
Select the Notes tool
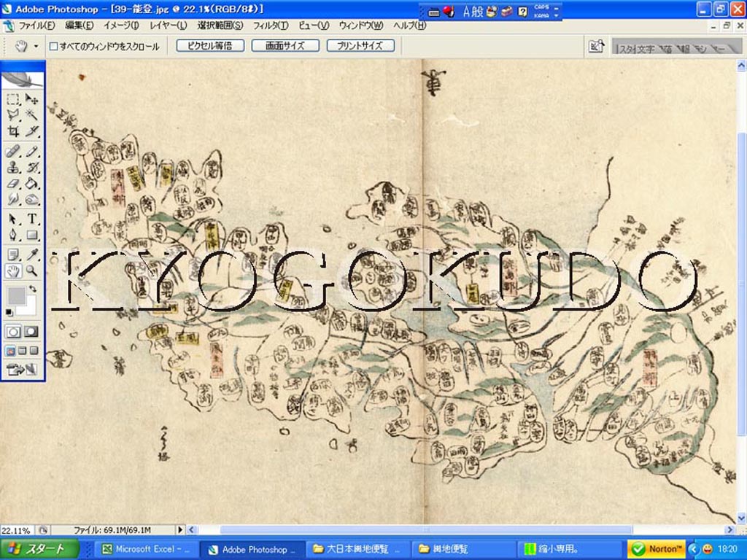point(14,254)
